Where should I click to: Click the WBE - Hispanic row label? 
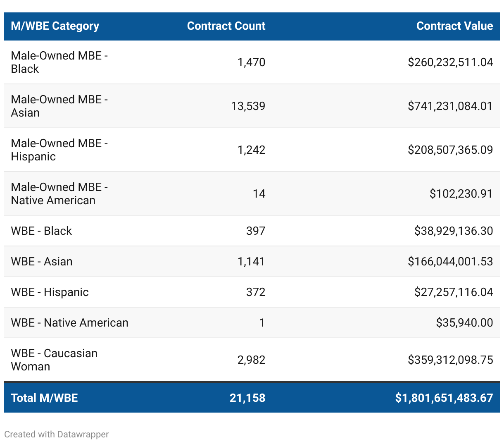pyautogui.click(x=50, y=292)
